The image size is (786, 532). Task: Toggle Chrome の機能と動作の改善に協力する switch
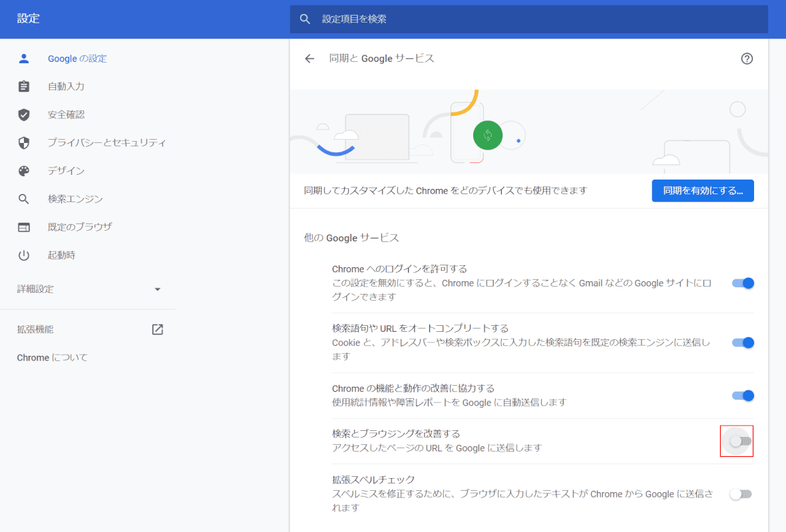coord(743,396)
